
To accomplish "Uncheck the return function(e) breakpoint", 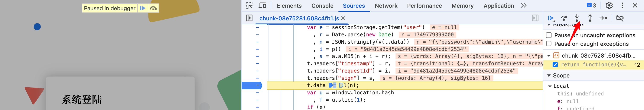I will 555,65.
